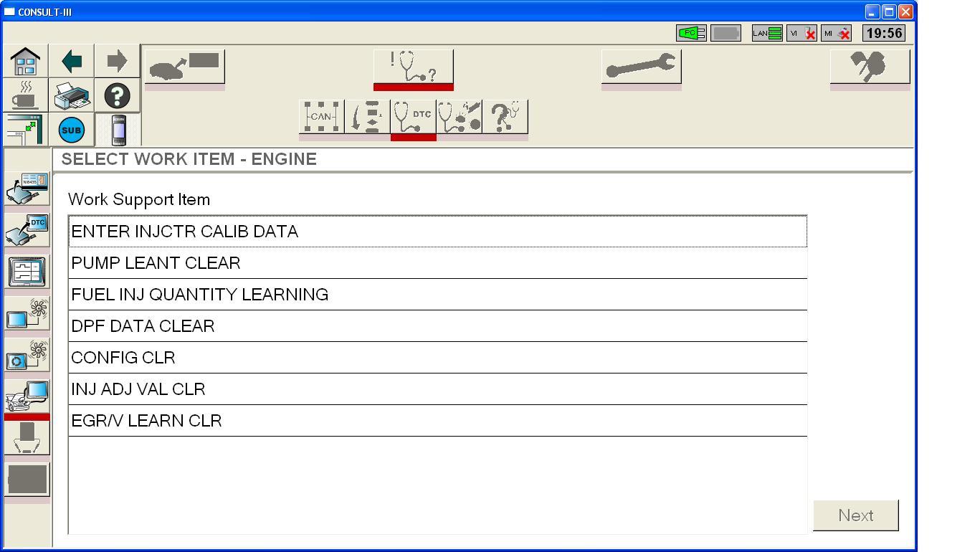
Task: Select FUEL INJ QUANTITY LEARNING item
Action: pos(437,295)
